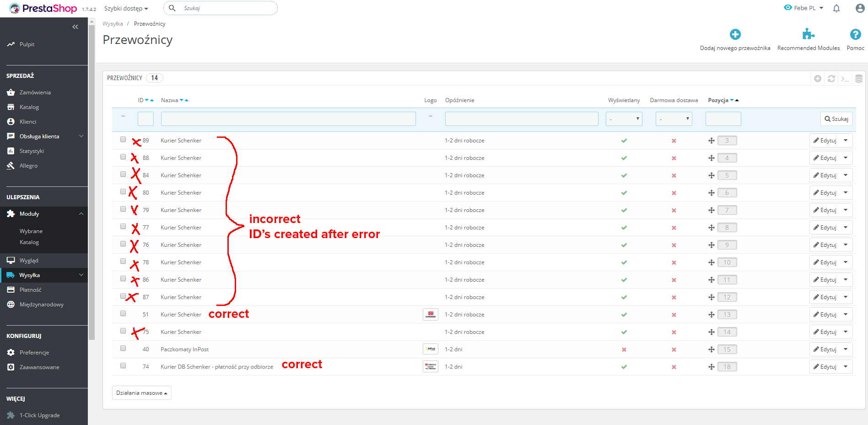Open Recommended Modules puzzle icon
This screenshot has height=425, width=868.
(809, 34)
